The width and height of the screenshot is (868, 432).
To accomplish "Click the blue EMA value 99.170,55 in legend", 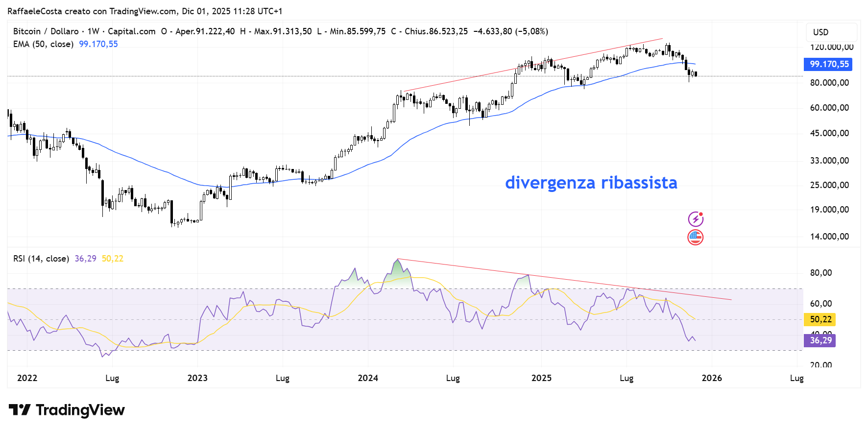I will click(98, 44).
